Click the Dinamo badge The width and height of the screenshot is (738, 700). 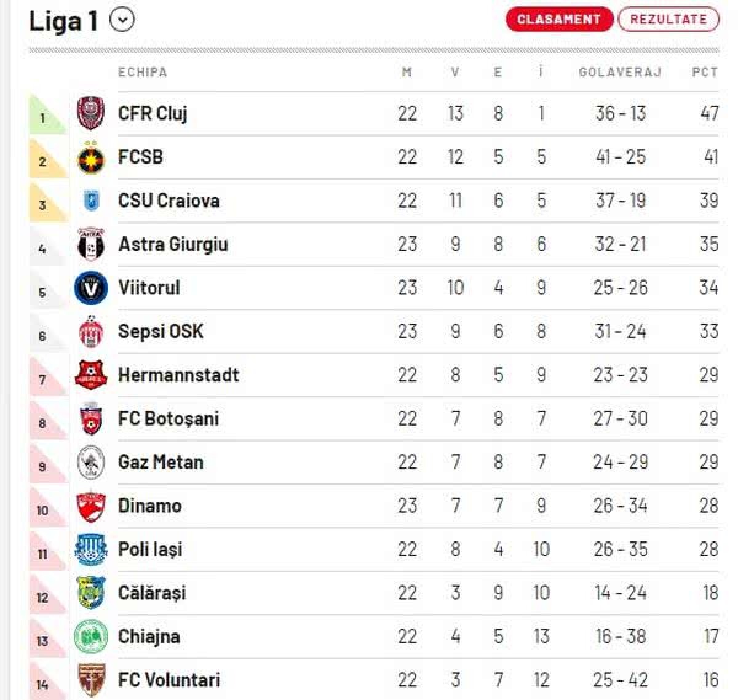[91, 506]
